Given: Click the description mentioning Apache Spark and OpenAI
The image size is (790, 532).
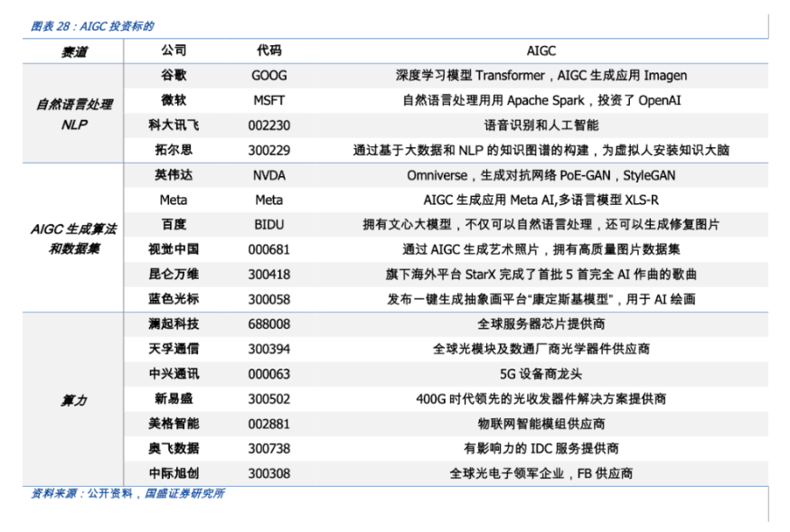Looking at the screenshot, I should point(541,100).
